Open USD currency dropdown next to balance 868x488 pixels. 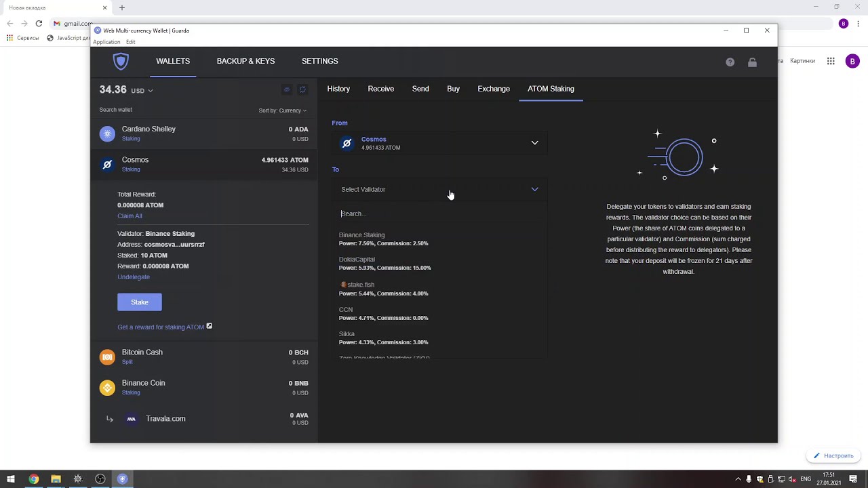[x=142, y=91]
